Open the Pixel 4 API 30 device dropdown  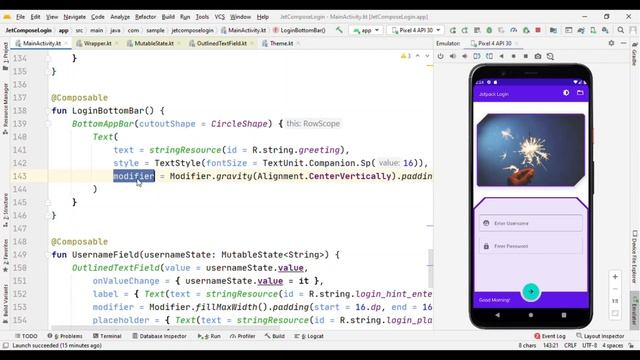click(x=416, y=30)
